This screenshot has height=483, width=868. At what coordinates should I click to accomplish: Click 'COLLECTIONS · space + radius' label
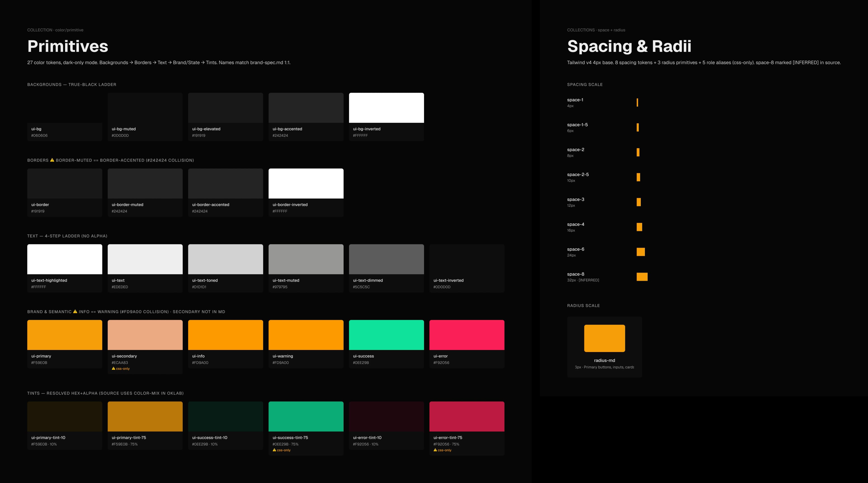tap(596, 30)
